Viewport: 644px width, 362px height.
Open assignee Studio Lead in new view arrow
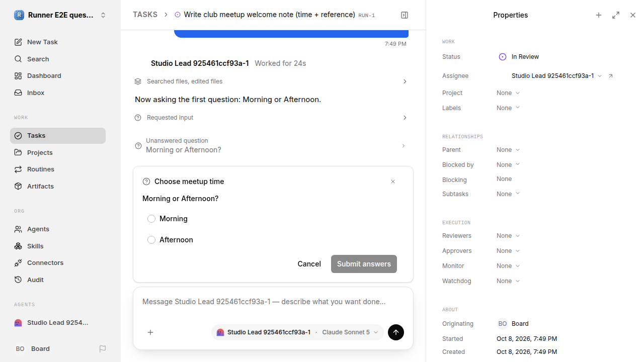611,76
